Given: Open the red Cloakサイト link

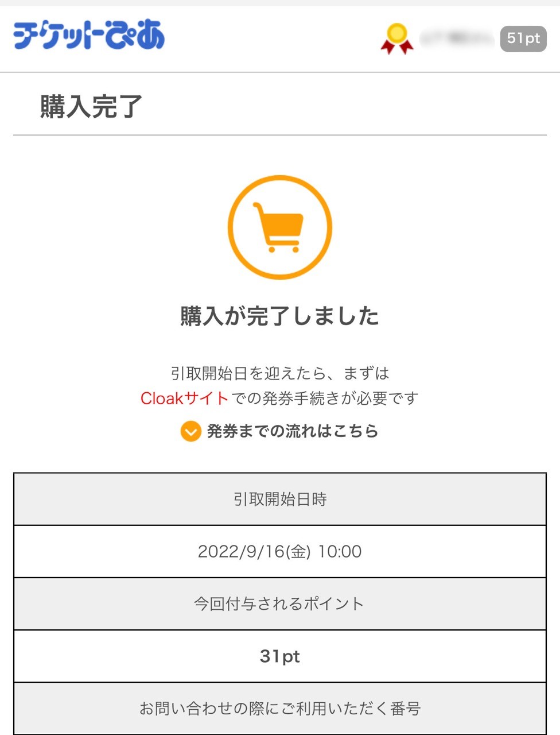Looking at the screenshot, I should tap(184, 398).
